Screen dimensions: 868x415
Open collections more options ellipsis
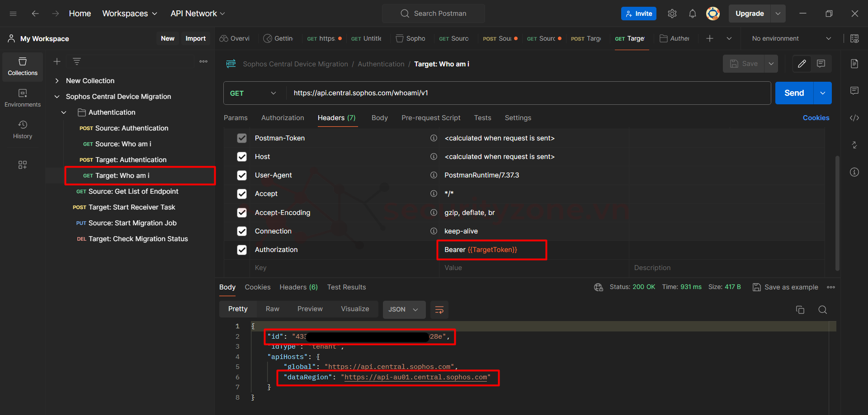(203, 61)
